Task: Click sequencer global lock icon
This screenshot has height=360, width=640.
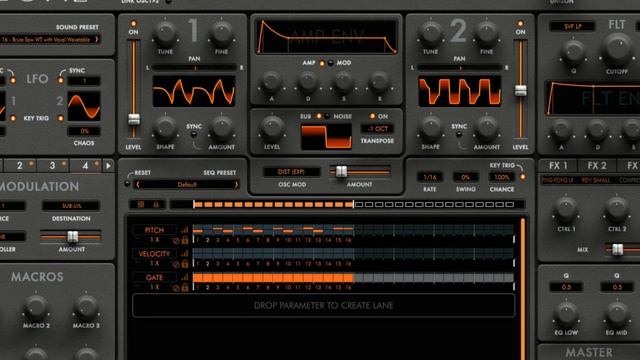Action: point(156,204)
